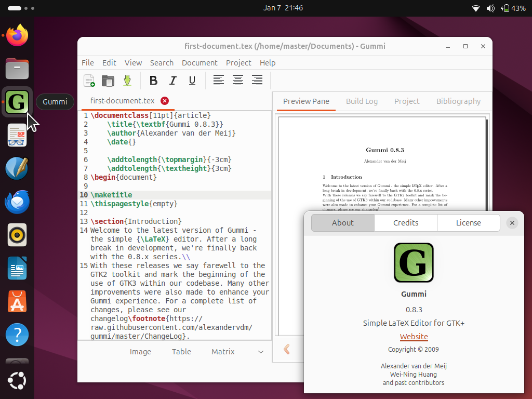The width and height of the screenshot is (532, 399).
Task: Switch to the Build Log tab
Action: click(362, 101)
